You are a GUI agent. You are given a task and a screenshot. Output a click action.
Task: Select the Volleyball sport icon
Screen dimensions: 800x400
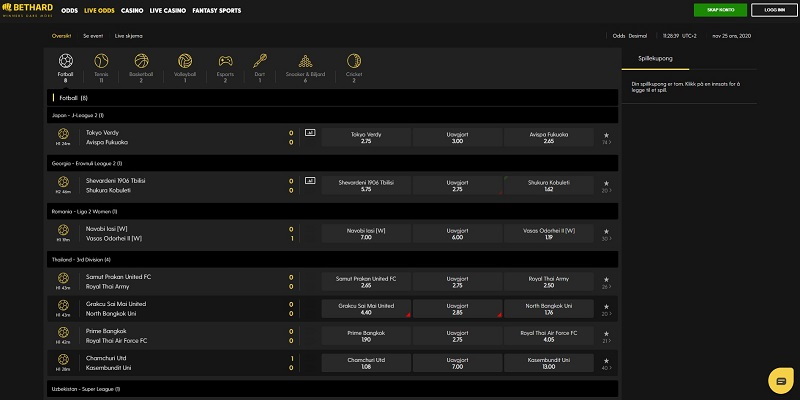pyautogui.click(x=185, y=61)
